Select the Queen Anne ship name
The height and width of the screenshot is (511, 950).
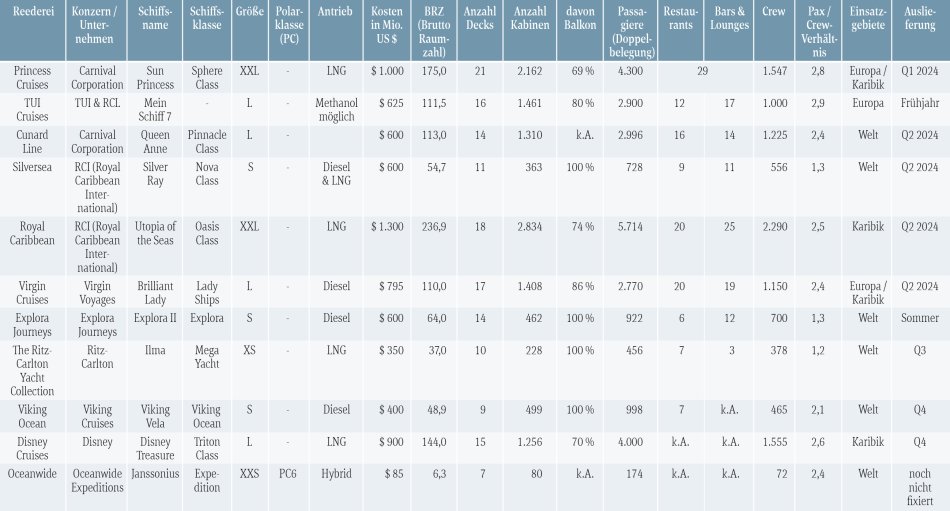155,142
